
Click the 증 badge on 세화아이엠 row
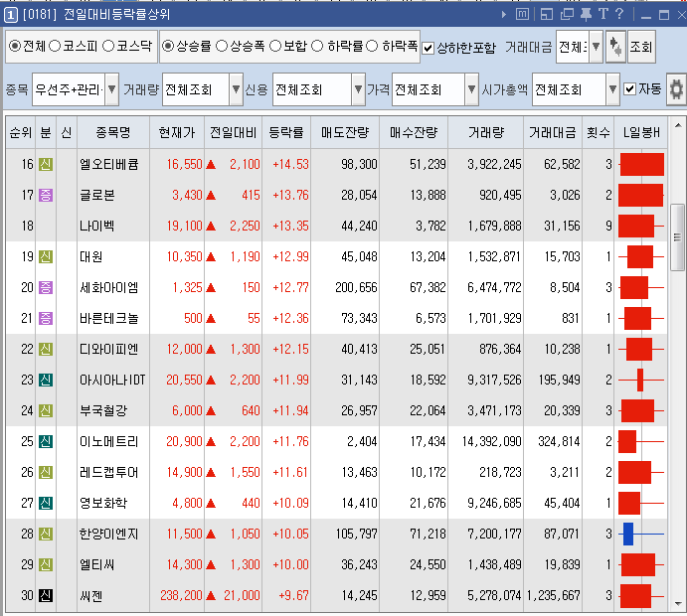[46, 288]
